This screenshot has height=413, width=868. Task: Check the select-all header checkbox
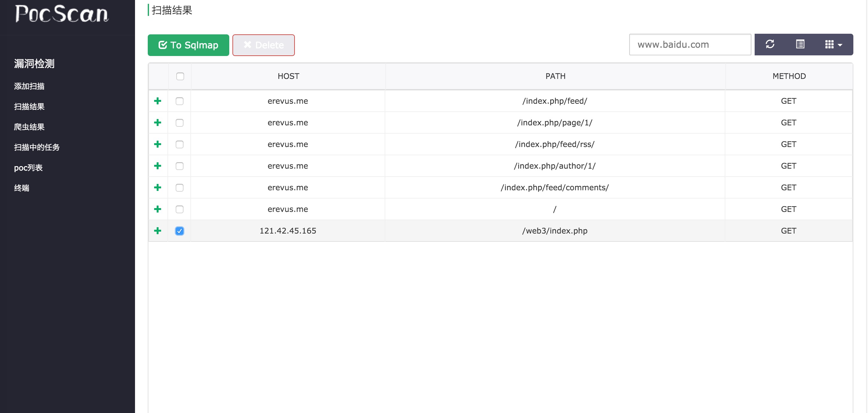(x=180, y=76)
